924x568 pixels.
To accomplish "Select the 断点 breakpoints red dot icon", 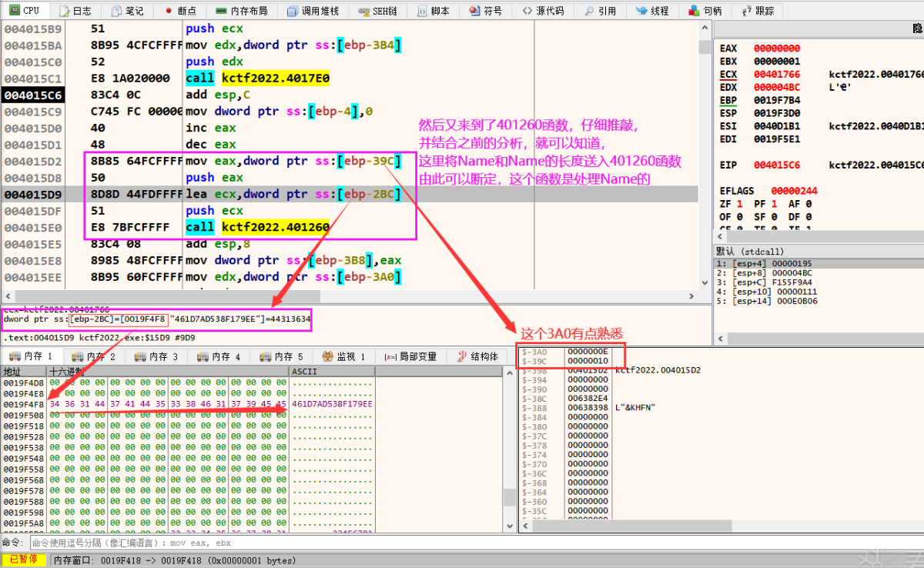I will pos(169,11).
